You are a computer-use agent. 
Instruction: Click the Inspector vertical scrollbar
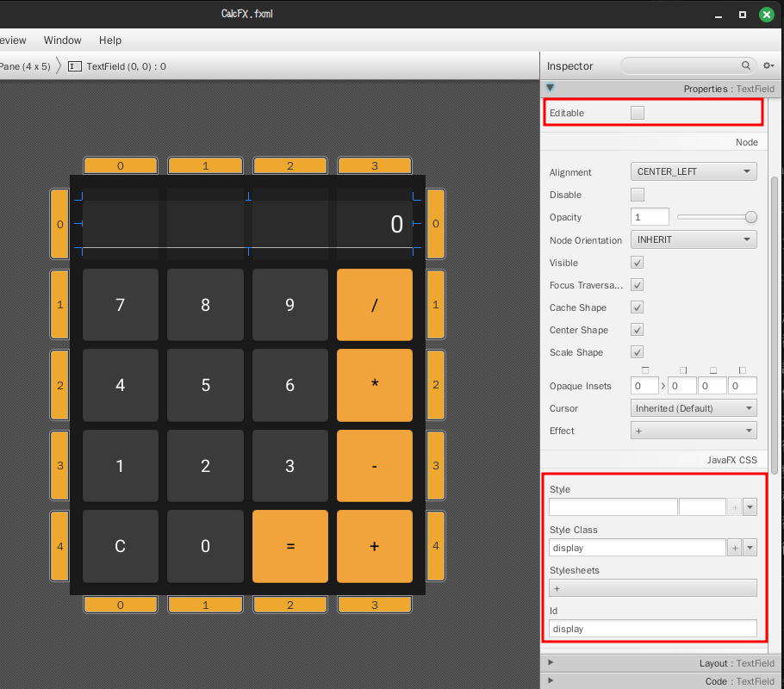(775, 325)
